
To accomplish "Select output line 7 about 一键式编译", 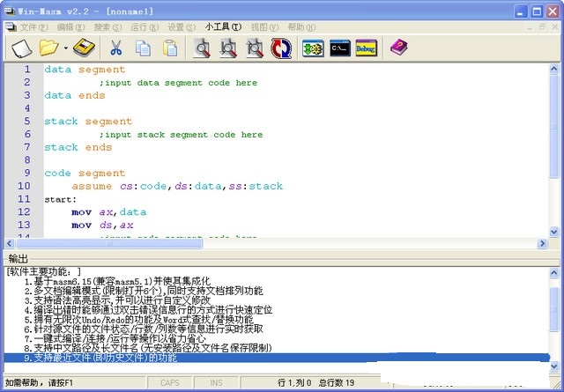I will point(115,338).
